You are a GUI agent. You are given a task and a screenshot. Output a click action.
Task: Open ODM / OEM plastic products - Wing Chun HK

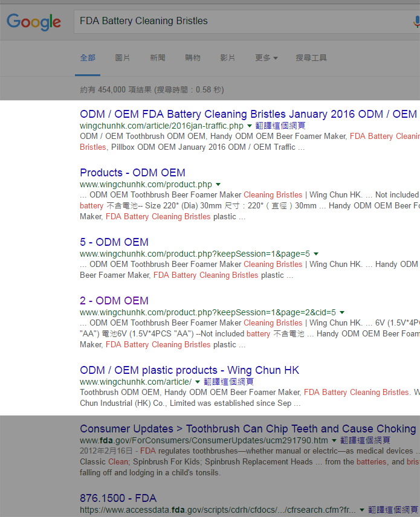(189, 370)
